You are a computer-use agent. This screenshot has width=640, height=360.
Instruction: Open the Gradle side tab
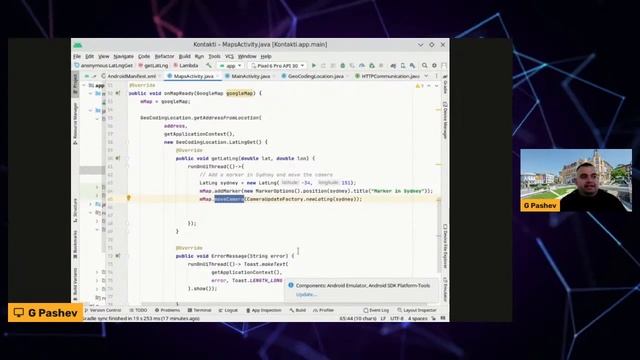[445, 84]
